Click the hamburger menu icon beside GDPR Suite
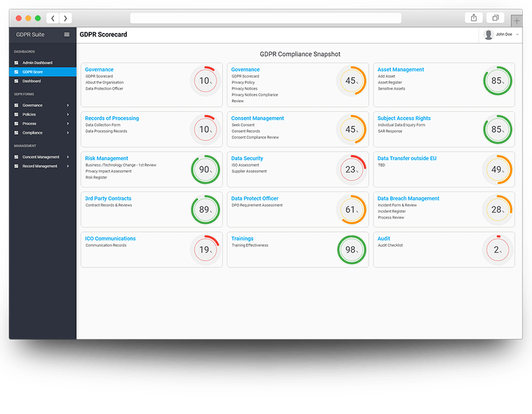532x414 pixels. (67, 35)
